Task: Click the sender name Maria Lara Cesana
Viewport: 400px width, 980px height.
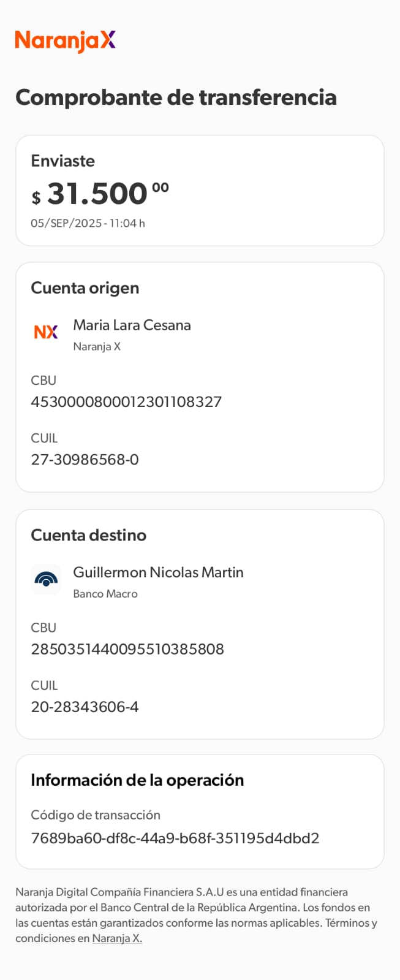Action: pyautogui.click(x=132, y=325)
